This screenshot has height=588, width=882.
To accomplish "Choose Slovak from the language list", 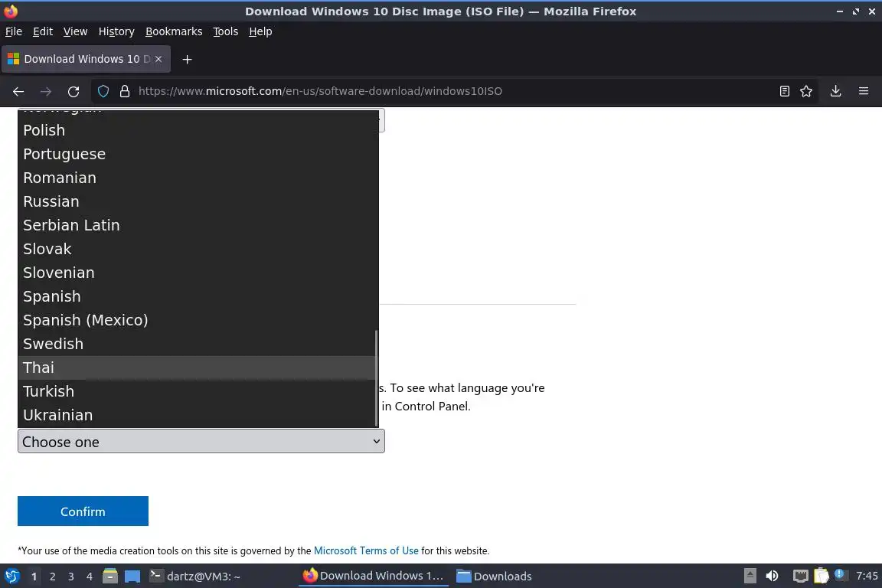I will click(198, 249).
